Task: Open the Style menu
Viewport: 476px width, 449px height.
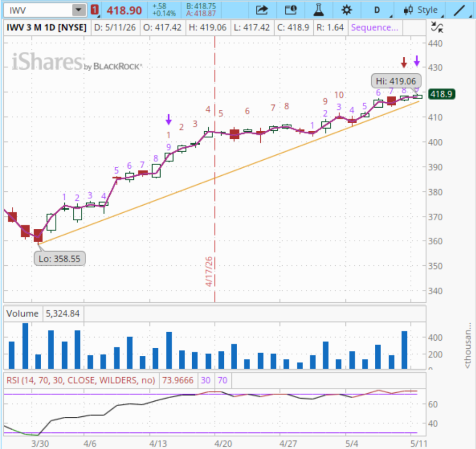Action: 422,10
